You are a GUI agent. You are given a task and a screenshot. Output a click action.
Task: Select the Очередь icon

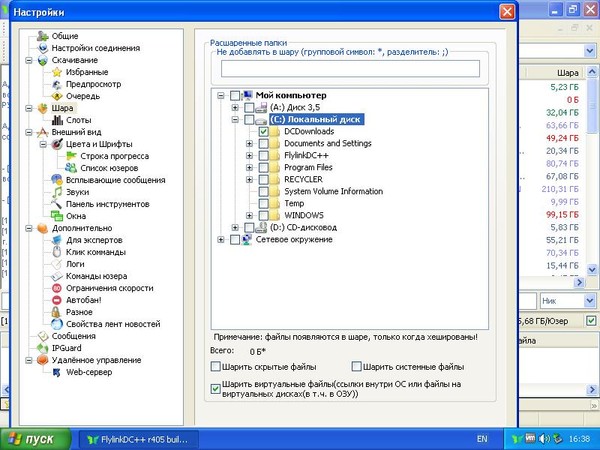click(57, 96)
